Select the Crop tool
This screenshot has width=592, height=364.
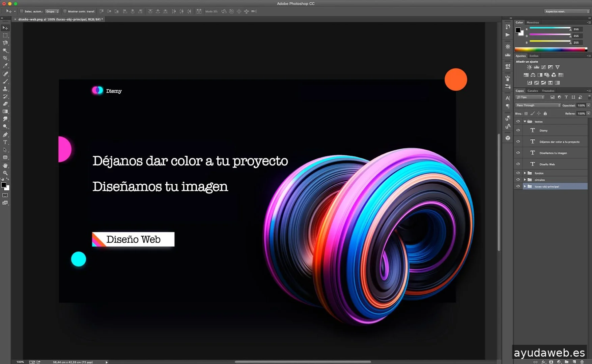[x=5, y=58]
